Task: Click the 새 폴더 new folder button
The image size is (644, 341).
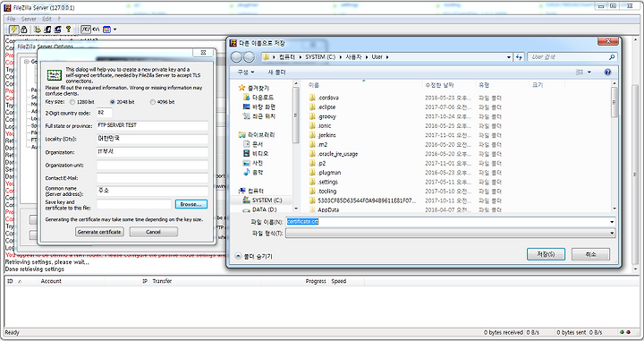Action: click(x=276, y=72)
